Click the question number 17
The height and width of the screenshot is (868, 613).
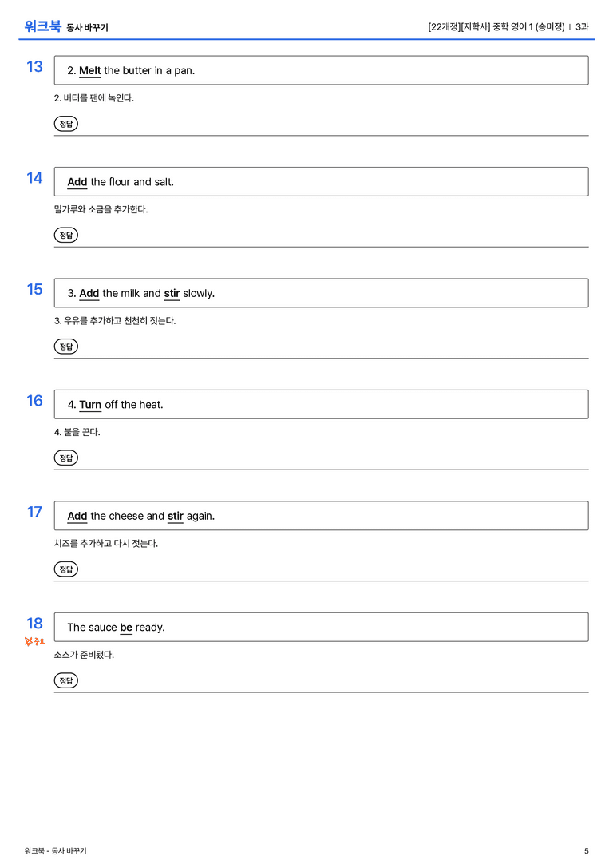(34, 512)
